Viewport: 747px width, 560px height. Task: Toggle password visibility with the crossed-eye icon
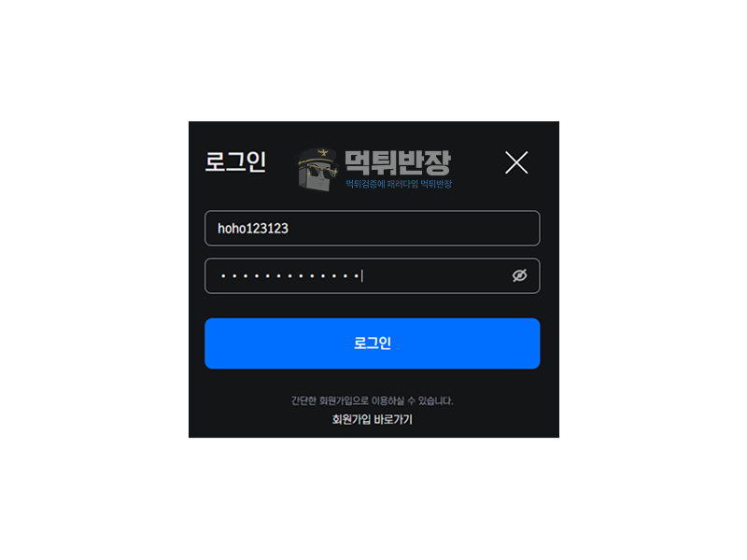[x=519, y=275]
